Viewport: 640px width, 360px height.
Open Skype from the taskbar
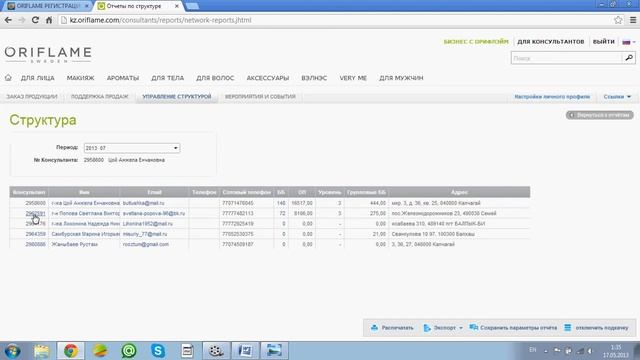[x=158, y=351]
